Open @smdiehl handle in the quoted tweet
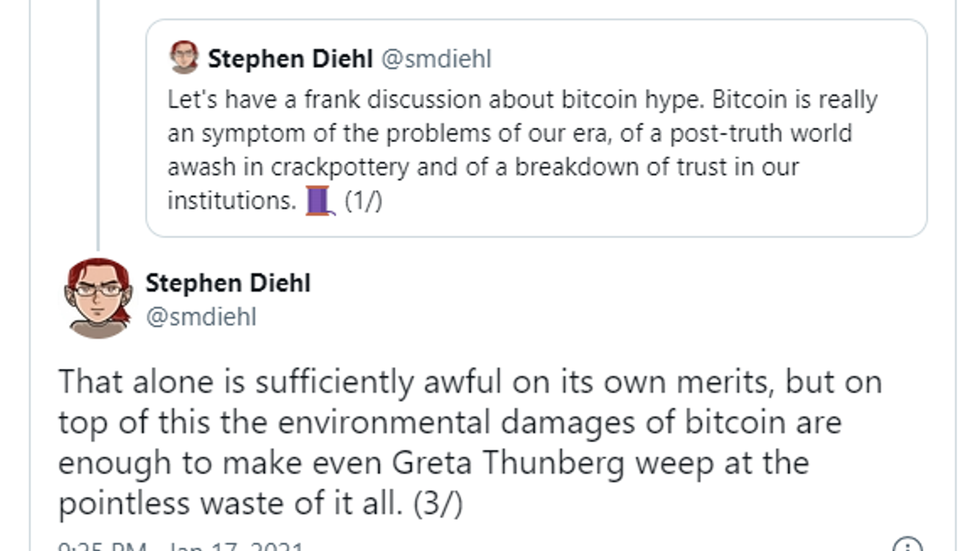980x551 pixels. [x=436, y=59]
